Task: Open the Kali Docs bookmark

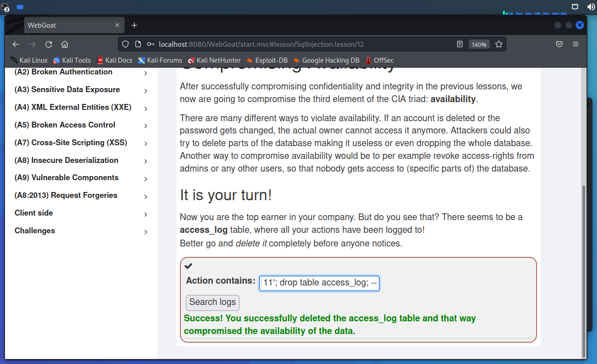Action: (114, 60)
